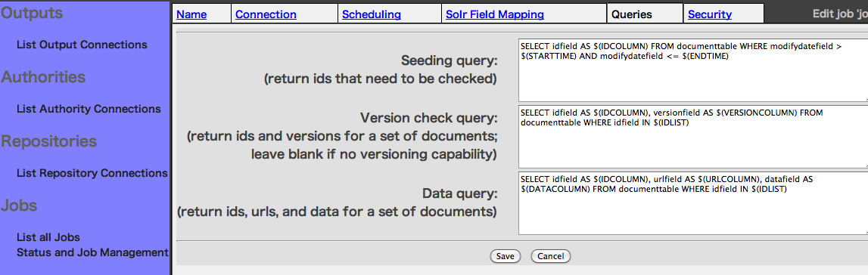
Task: Focus the Seeding query text area
Action: [693, 70]
